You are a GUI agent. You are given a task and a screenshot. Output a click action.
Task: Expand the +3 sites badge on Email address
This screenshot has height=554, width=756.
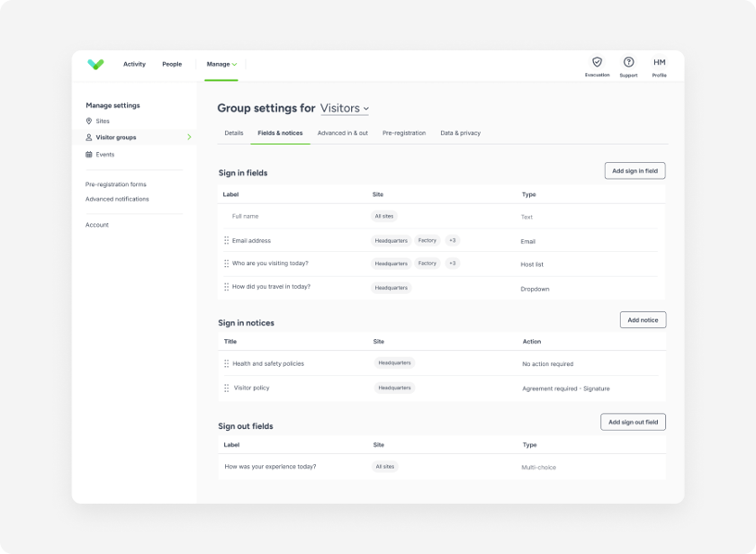click(453, 240)
